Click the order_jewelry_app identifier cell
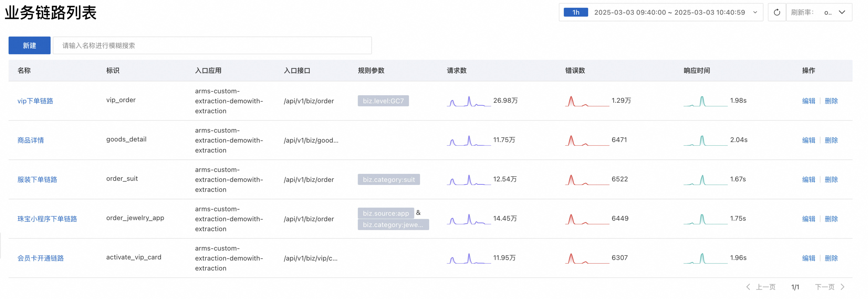 coord(135,218)
